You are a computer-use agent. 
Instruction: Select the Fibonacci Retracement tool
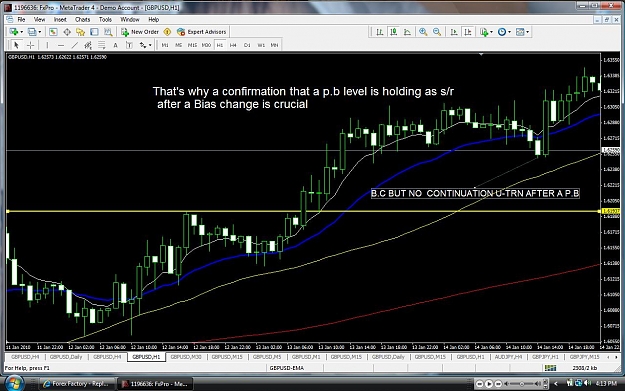tap(102, 45)
